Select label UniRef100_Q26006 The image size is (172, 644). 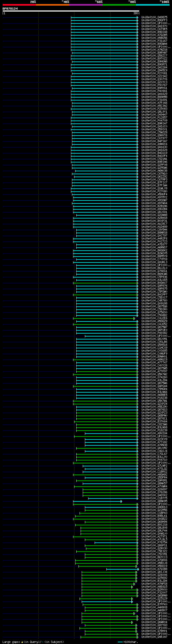154,575
